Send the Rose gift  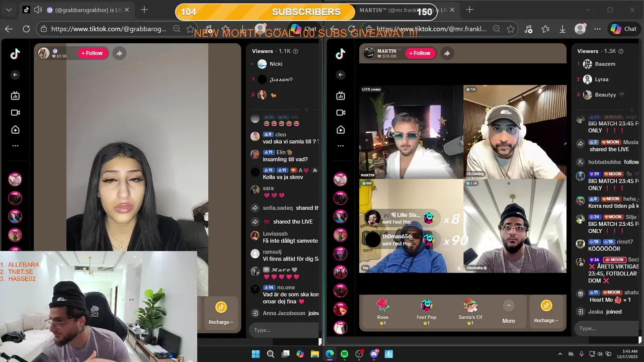[x=383, y=310]
